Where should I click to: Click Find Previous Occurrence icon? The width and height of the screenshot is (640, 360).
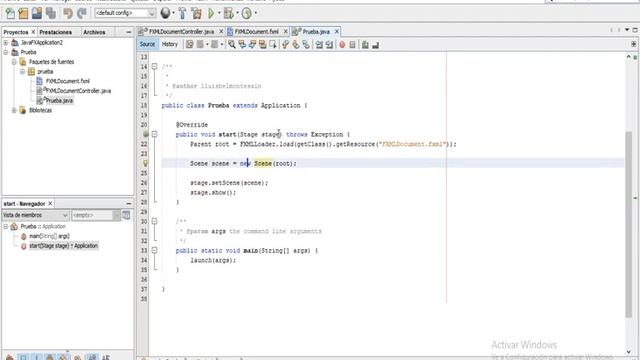[242, 44]
